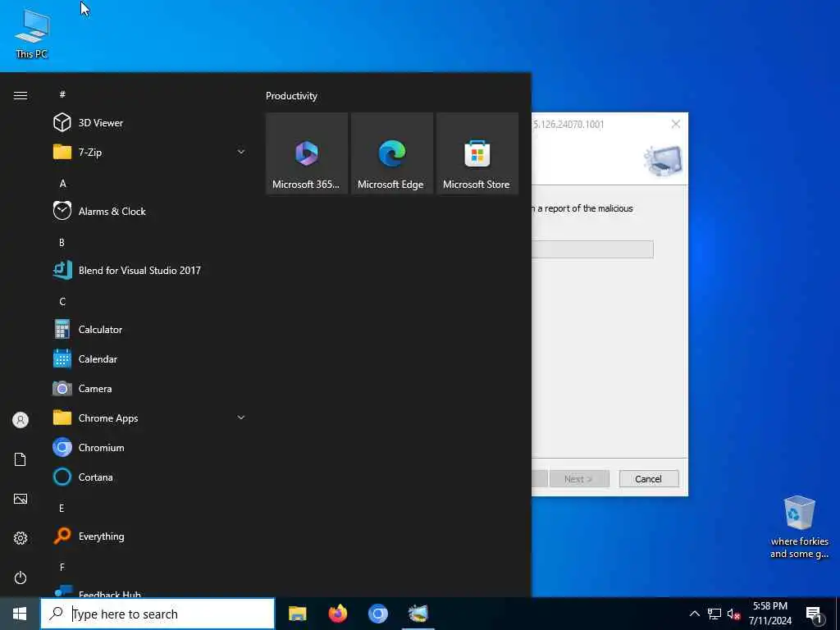
Task: Open the Microsoft Store tile
Action: [477, 153]
